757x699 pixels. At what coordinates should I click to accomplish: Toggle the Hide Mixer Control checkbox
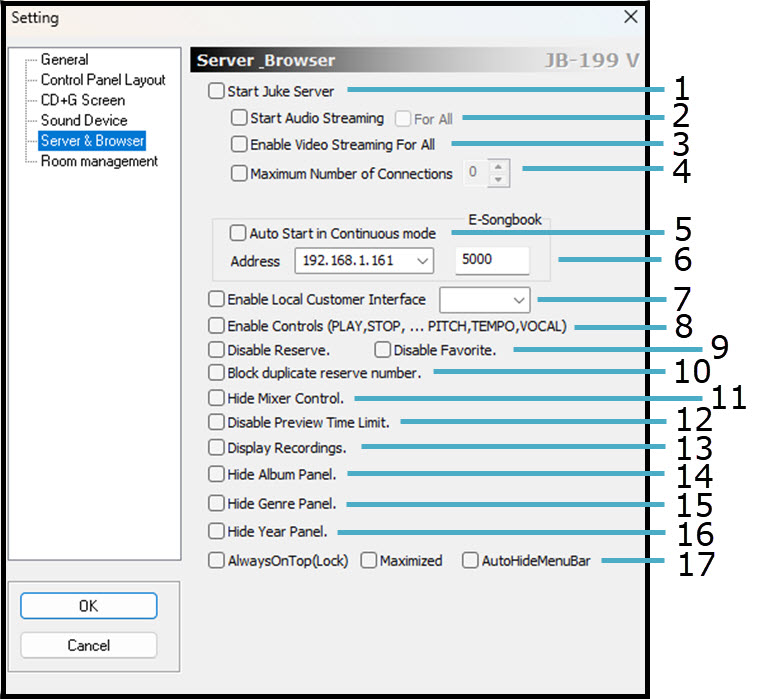pos(217,398)
